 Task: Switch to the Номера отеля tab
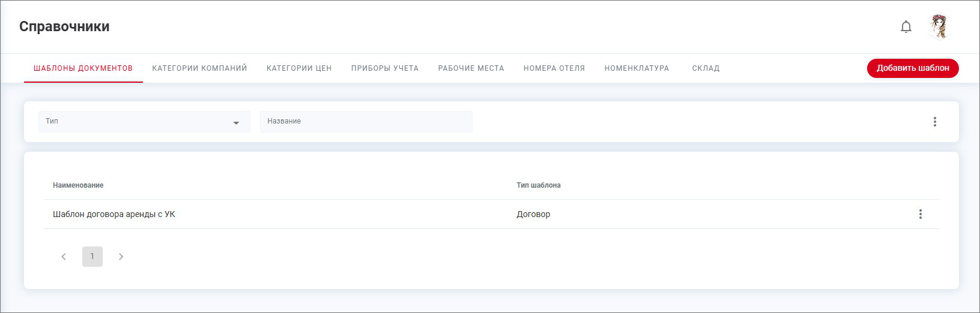(x=554, y=68)
